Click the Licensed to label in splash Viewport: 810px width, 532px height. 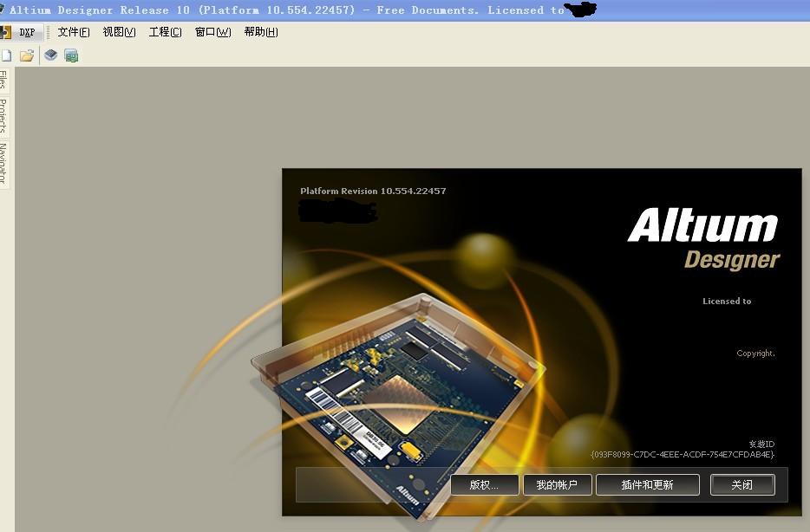click(727, 302)
